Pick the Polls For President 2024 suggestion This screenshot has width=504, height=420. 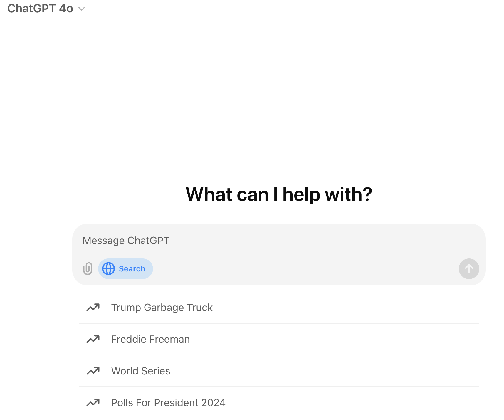point(279,403)
